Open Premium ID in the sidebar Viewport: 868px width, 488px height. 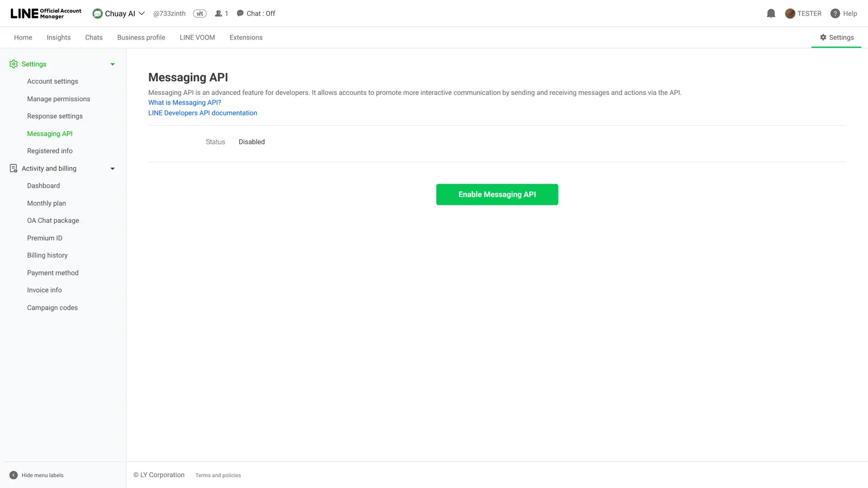coord(44,238)
